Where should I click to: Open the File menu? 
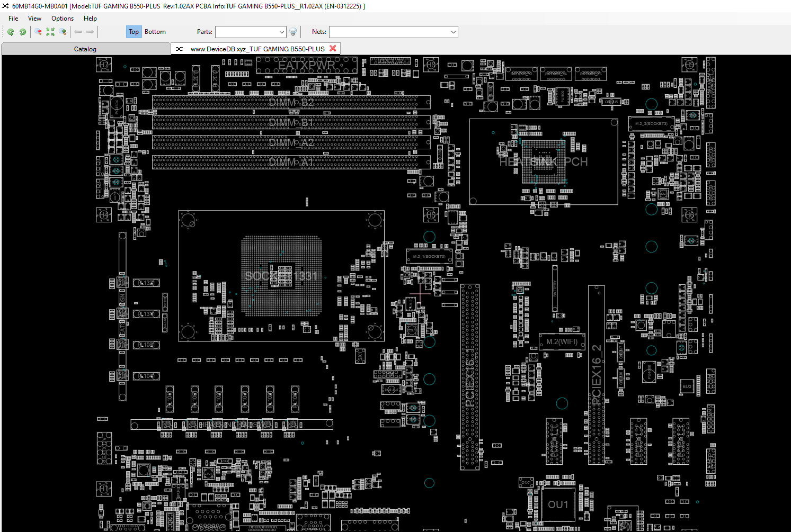(13, 19)
